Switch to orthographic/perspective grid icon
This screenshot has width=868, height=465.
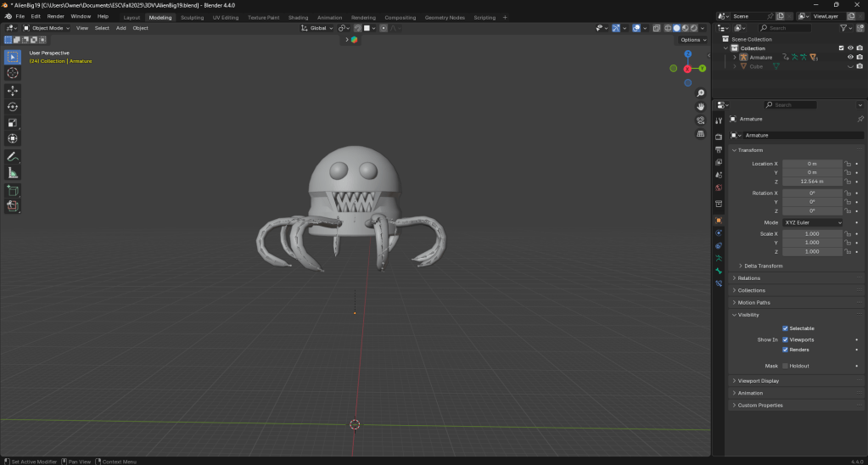pos(701,134)
